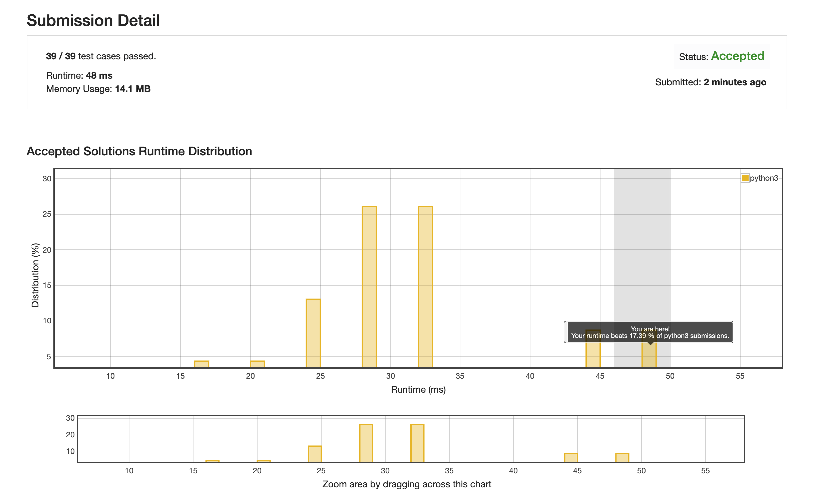Click the 44 ms bar in overview chart
Image resolution: width=814 pixels, height=504 pixels.
571,457
